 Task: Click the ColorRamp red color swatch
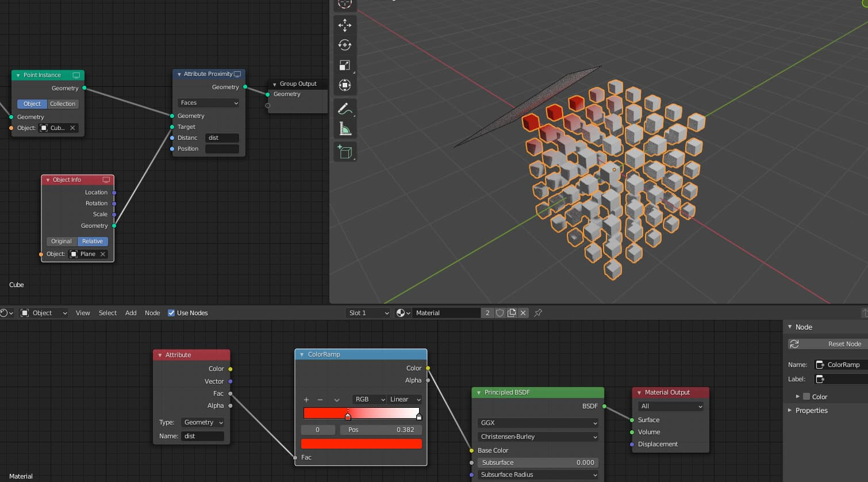(x=362, y=443)
